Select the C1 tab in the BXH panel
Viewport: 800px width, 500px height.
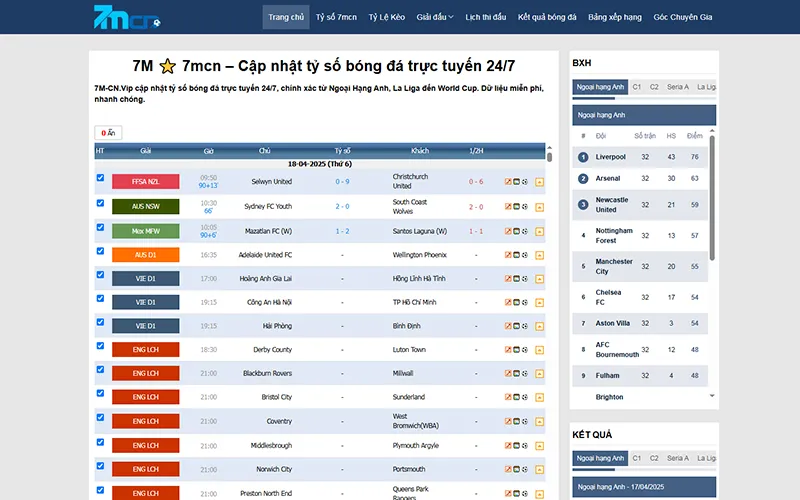(x=637, y=87)
